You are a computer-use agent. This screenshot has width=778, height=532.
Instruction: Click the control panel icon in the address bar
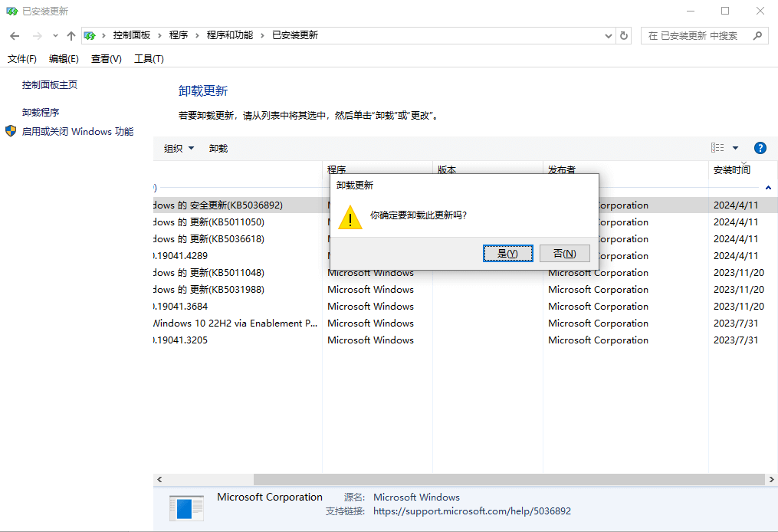pyautogui.click(x=91, y=35)
